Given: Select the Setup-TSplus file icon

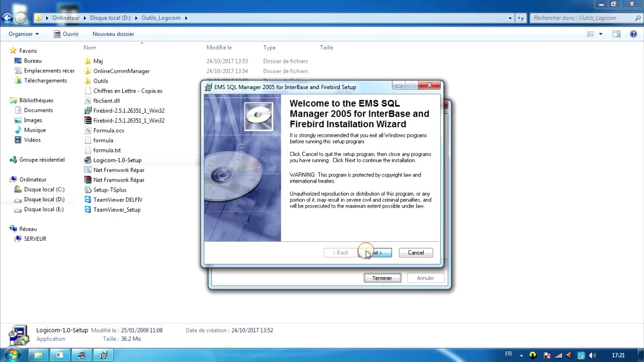Looking at the screenshot, I should tap(88, 190).
